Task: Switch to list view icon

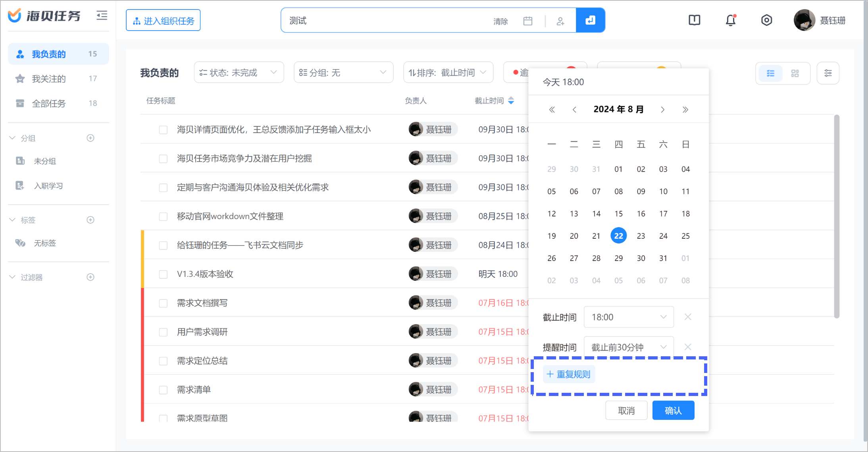Action: point(770,73)
